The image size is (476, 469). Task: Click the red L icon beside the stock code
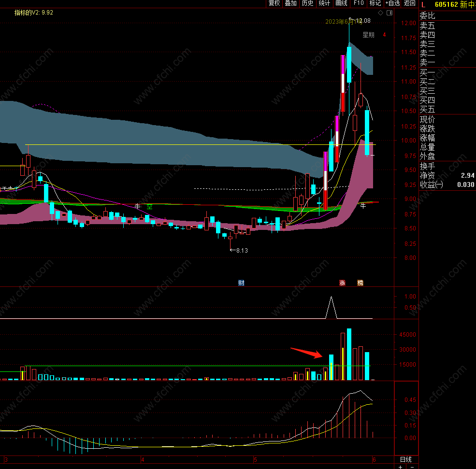click(423, 4)
